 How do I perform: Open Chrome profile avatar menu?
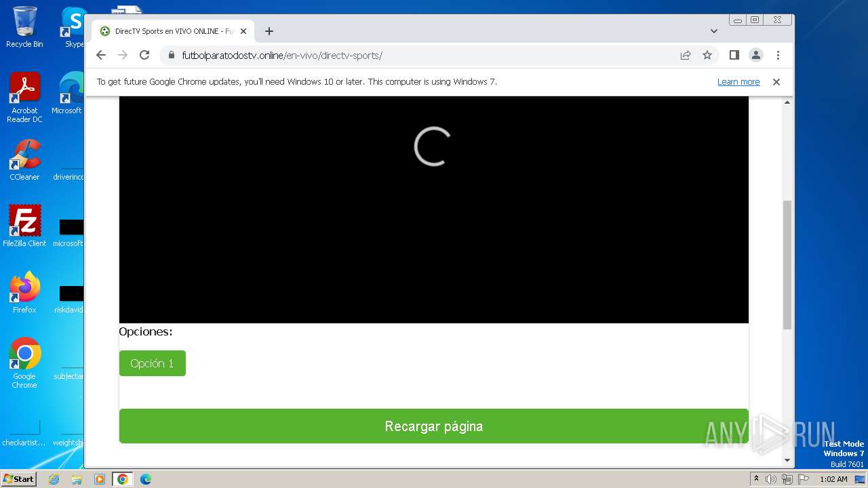[x=756, y=55]
